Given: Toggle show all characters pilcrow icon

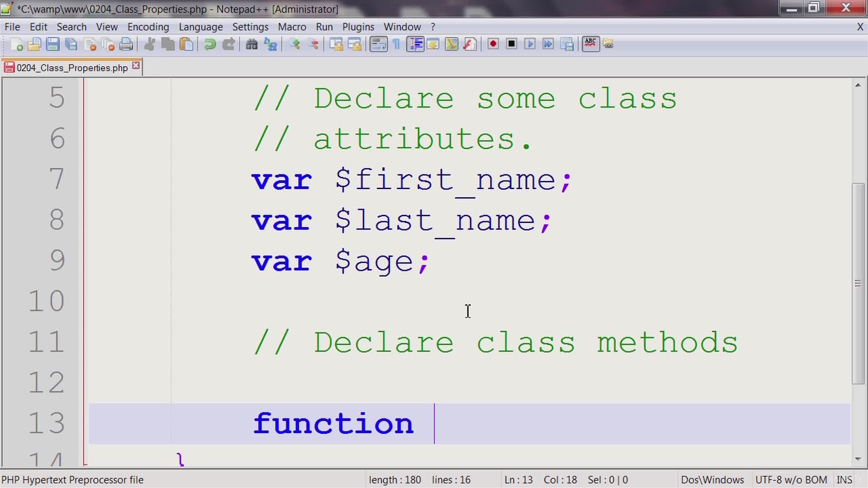Looking at the screenshot, I should point(396,44).
